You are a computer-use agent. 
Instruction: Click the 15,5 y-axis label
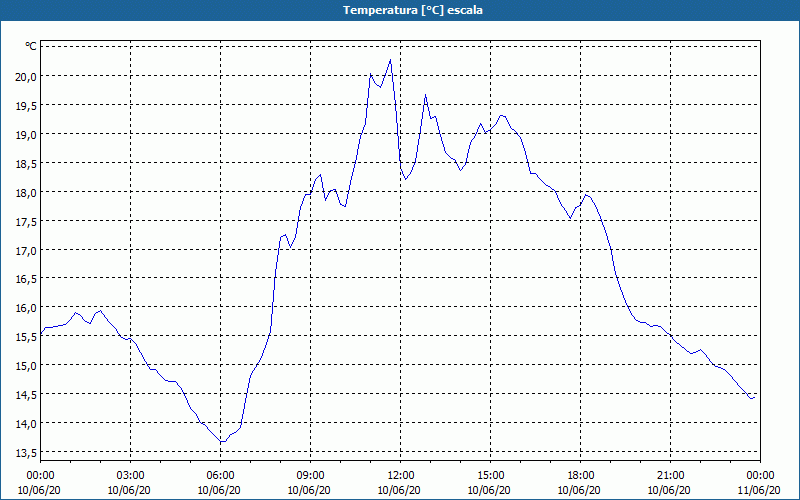click(x=27, y=337)
